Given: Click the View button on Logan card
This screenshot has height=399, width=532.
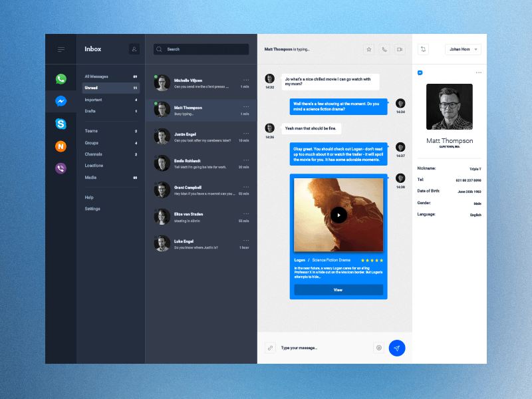Looking at the screenshot, I should (x=338, y=290).
